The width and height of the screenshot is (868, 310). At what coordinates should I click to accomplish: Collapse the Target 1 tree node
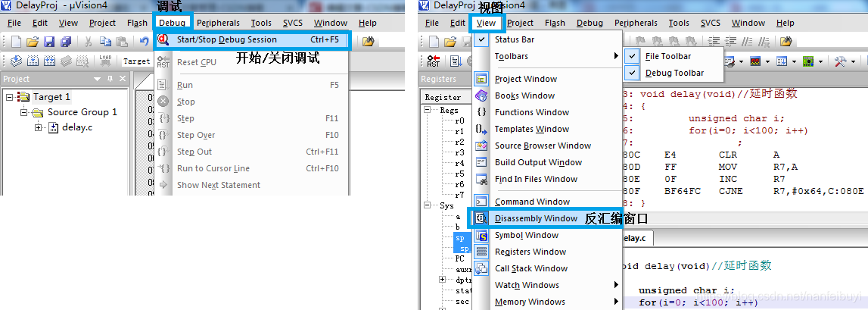click(x=10, y=97)
